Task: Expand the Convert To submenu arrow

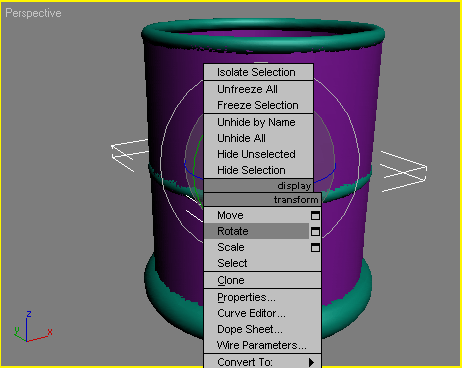Action: click(x=311, y=362)
